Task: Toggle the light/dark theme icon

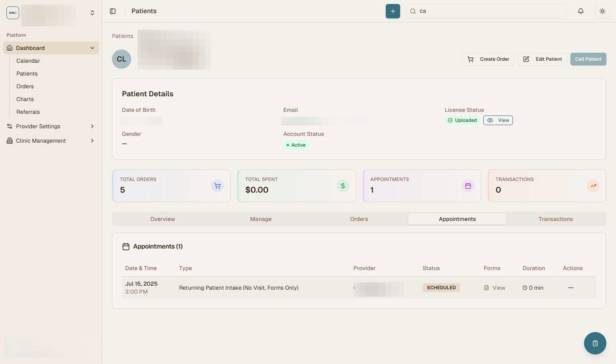Action: (x=602, y=11)
